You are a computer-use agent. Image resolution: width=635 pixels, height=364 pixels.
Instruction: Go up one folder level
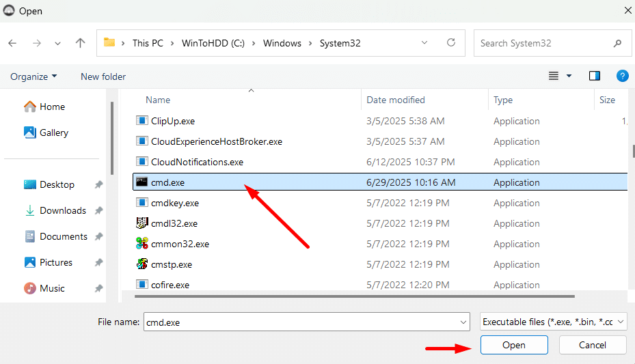pos(80,43)
